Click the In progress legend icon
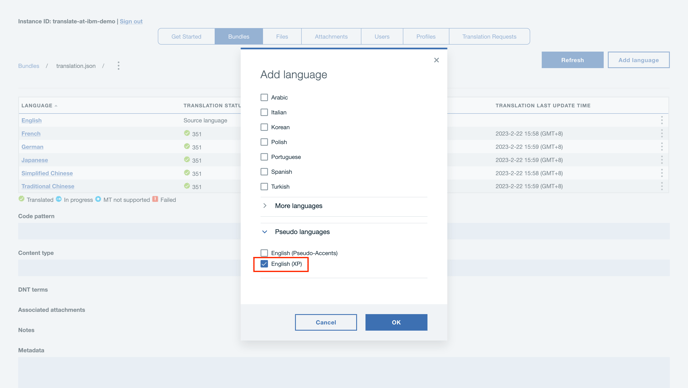 (x=59, y=199)
